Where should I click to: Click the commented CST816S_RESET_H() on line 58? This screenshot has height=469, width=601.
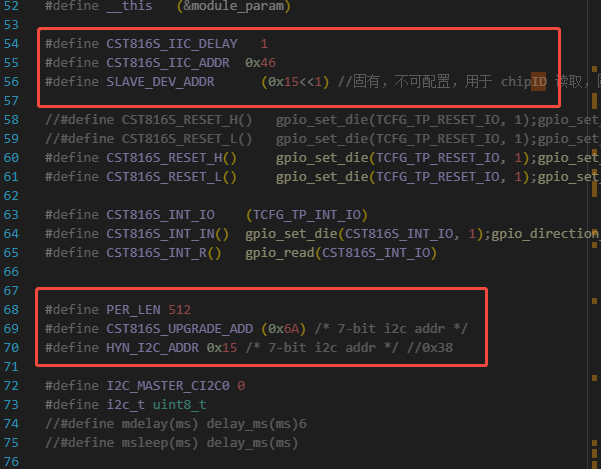[187, 120]
